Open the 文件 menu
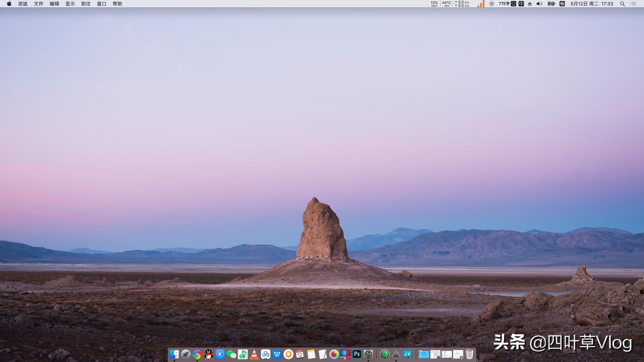 (x=39, y=4)
